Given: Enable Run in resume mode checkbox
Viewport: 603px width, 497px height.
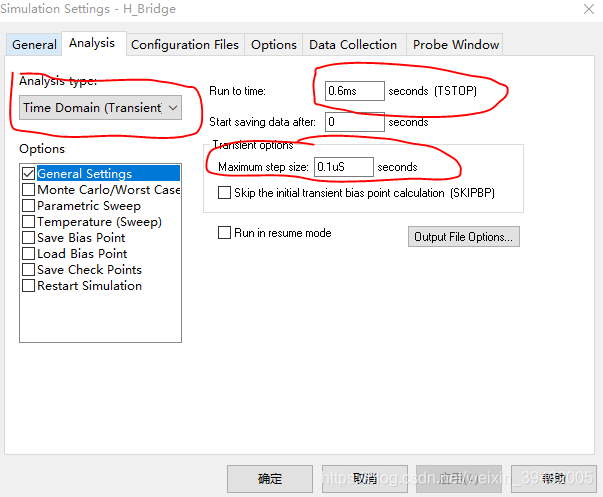Looking at the screenshot, I should [224, 233].
